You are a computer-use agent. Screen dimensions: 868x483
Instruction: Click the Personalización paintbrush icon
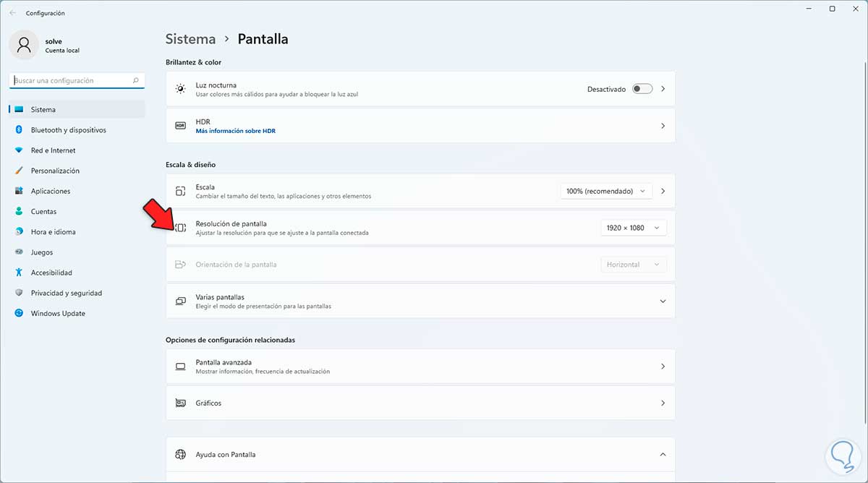coord(19,171)
